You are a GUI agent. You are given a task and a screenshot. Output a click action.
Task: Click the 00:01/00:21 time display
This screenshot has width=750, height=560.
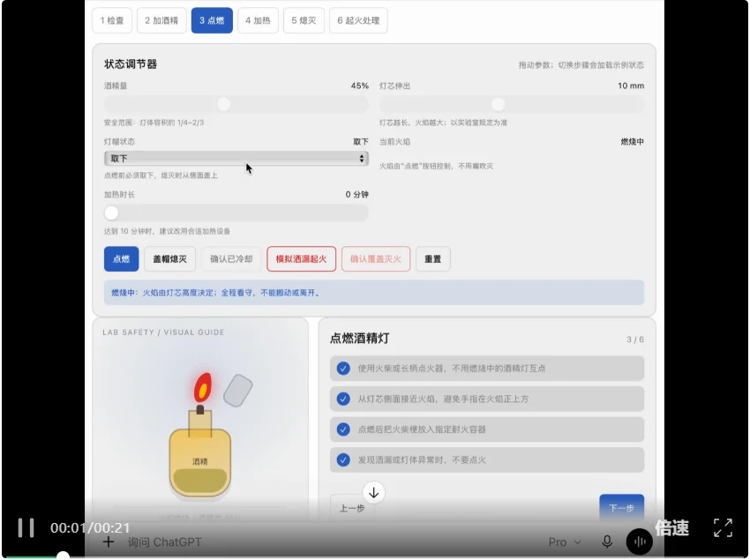click(x=90, y=528)
